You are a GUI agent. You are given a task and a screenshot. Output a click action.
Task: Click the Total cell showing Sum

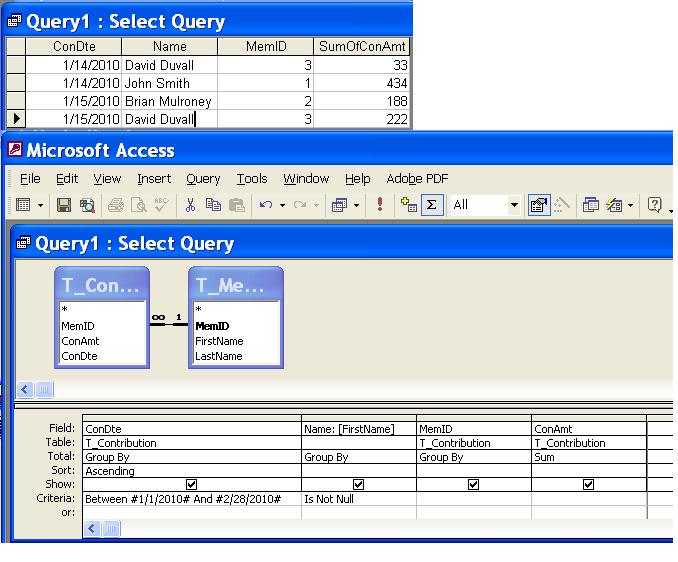pyautogui.click(x=588, y=457)
